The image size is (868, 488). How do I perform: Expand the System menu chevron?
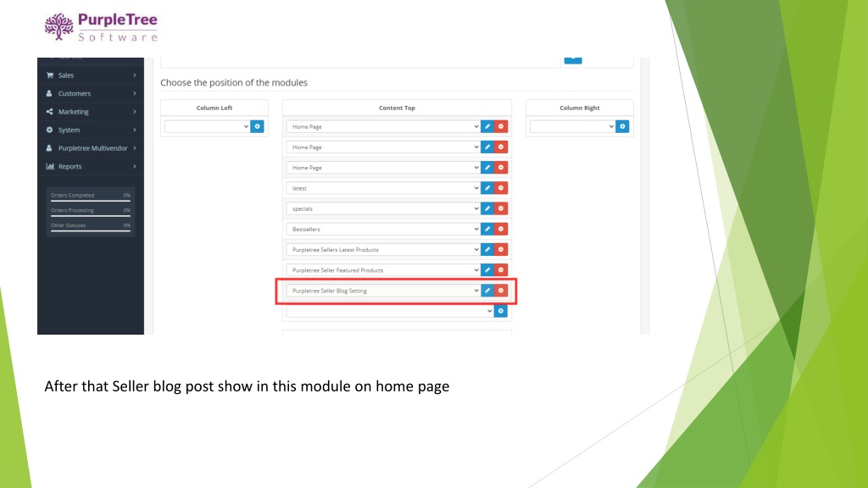point(134,130)
